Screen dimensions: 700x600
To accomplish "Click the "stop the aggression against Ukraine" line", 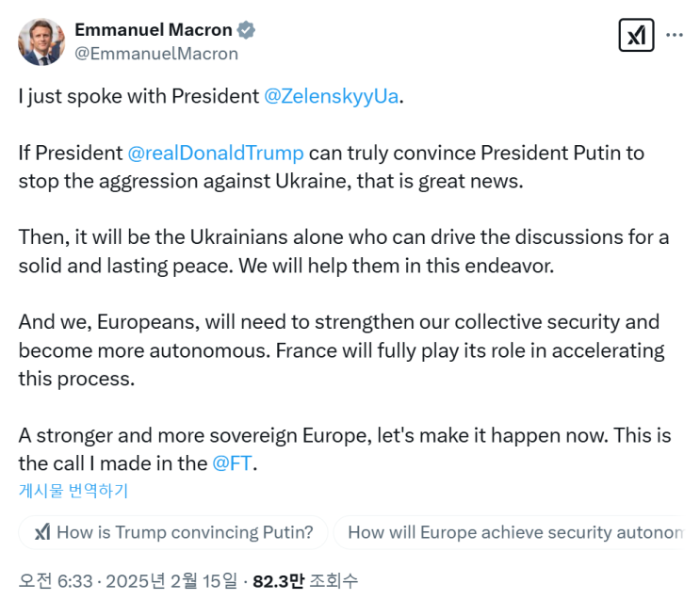I will tap(271, 182).
